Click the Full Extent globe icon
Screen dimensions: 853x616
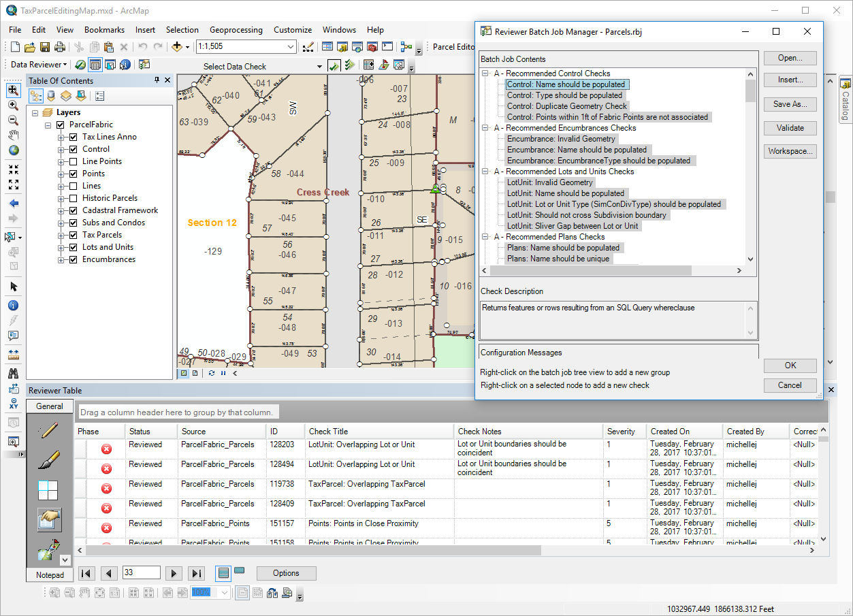(13, 150)
